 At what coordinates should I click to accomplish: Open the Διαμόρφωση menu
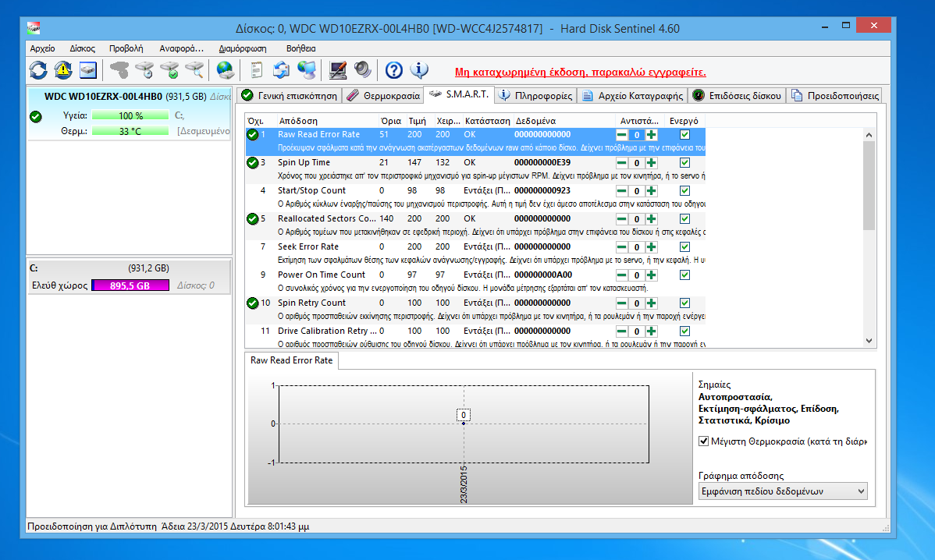tap(243, 48)
